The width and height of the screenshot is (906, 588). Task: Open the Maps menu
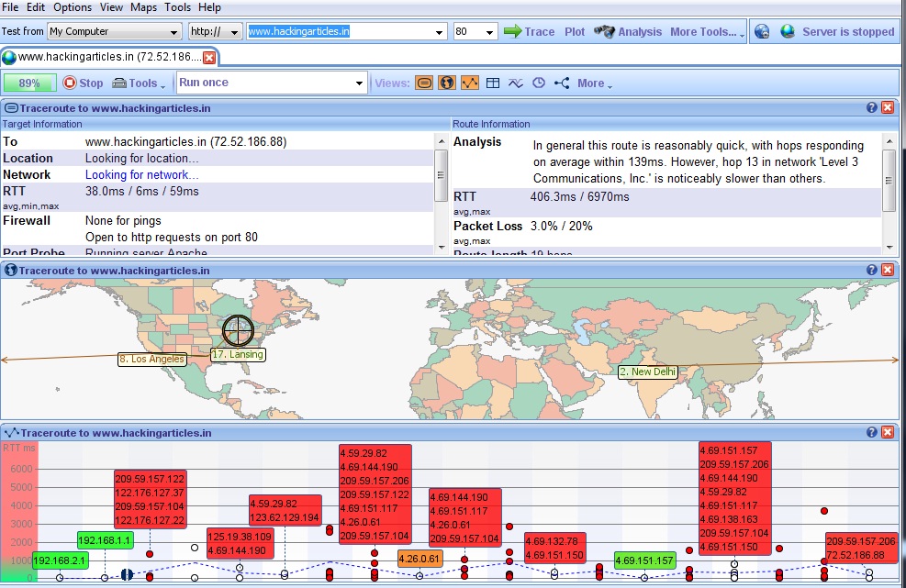(x=143, y=7)
